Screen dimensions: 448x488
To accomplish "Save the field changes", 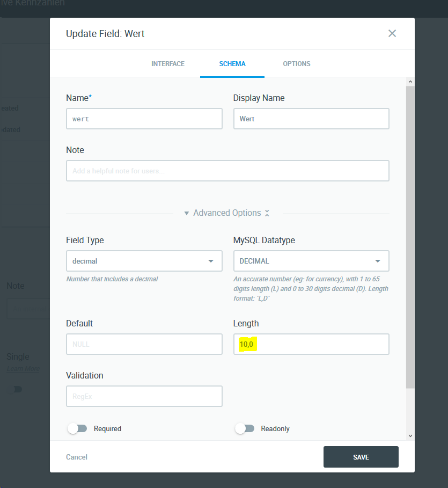I will (361, 457).
